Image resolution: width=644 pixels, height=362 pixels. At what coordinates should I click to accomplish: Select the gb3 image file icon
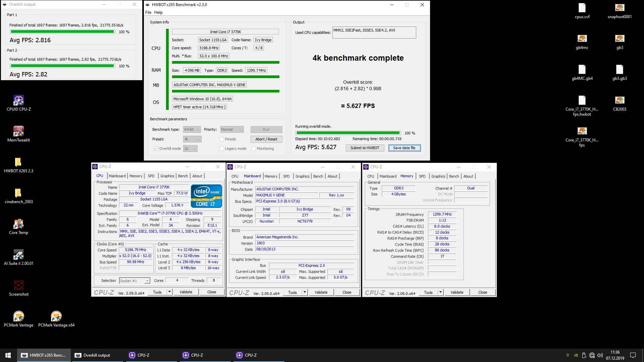620,42
